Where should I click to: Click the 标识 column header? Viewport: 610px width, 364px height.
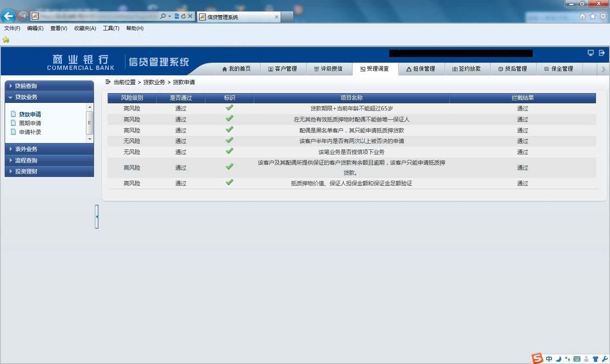coord(230,98)
